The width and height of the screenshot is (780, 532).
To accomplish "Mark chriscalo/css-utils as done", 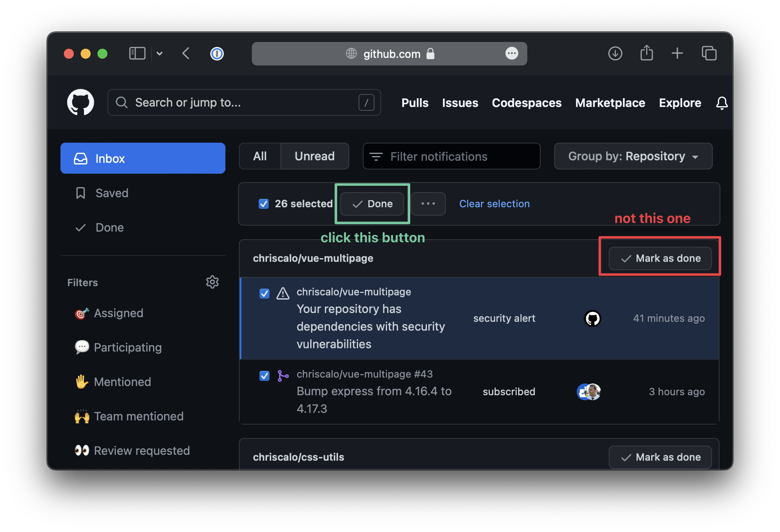I will (x=660, y=457).
